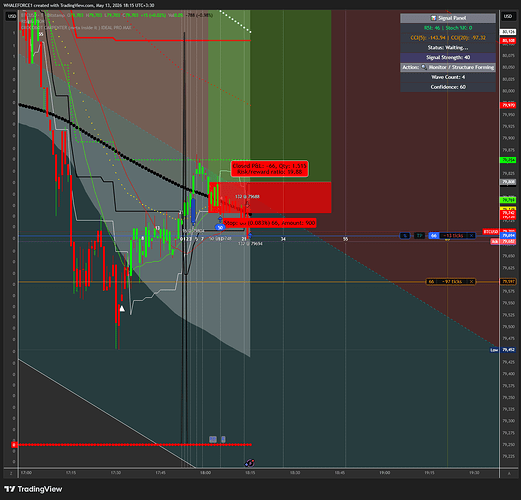Click the 'Z' button at bottom-left corner
The height and width of the screenshot is (500, 521).
[x=11, y=473]
